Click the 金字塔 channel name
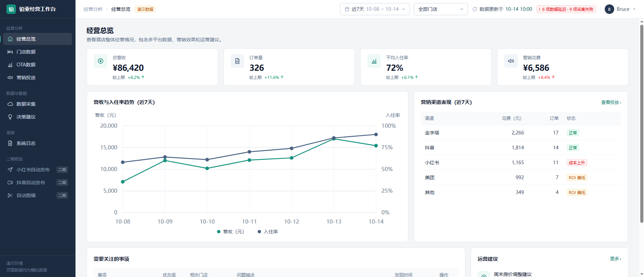Image resolution: width=644 pixels, height=277 pixels. [432, 133]
